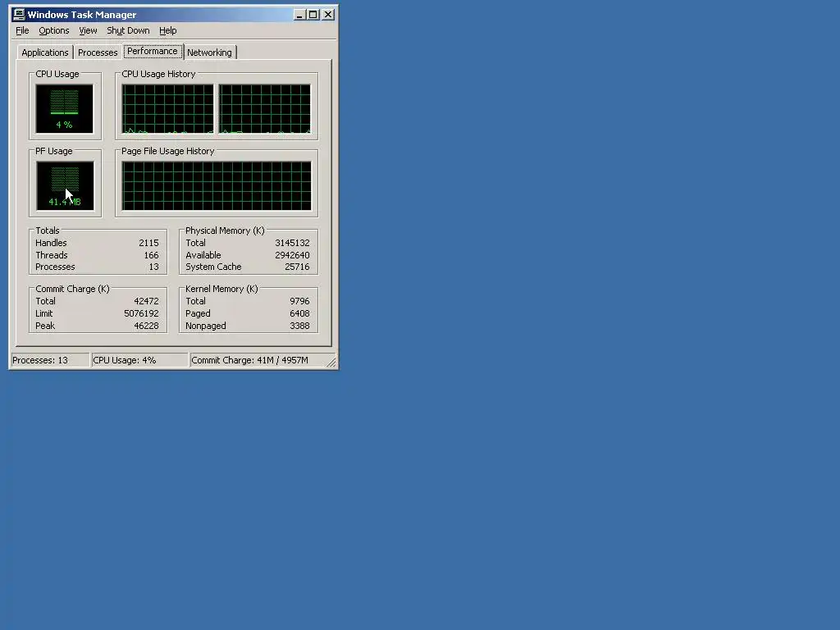Screen dimensions: 840x630
Task: Click Physical Memory Total value 3145132
Action: click(x=292, y=243)
